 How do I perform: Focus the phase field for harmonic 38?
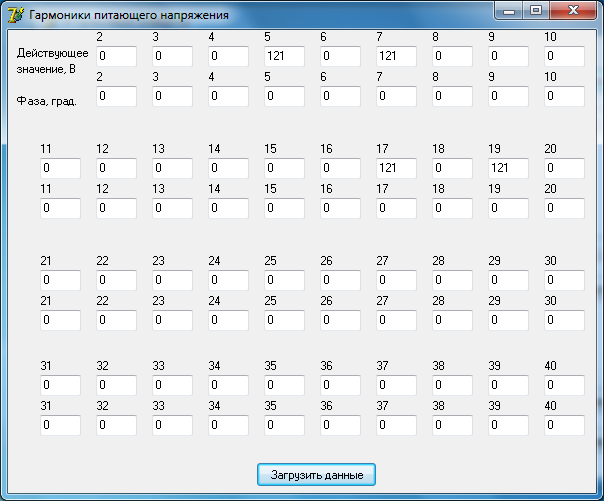click(x=452, y=425)
